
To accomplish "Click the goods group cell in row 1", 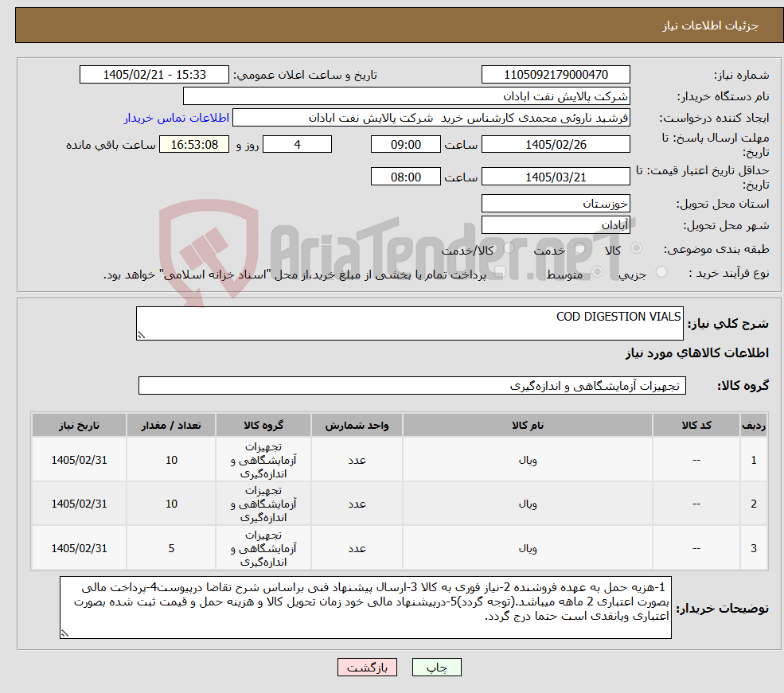I will pyautogui.click(x=263, y=460).
